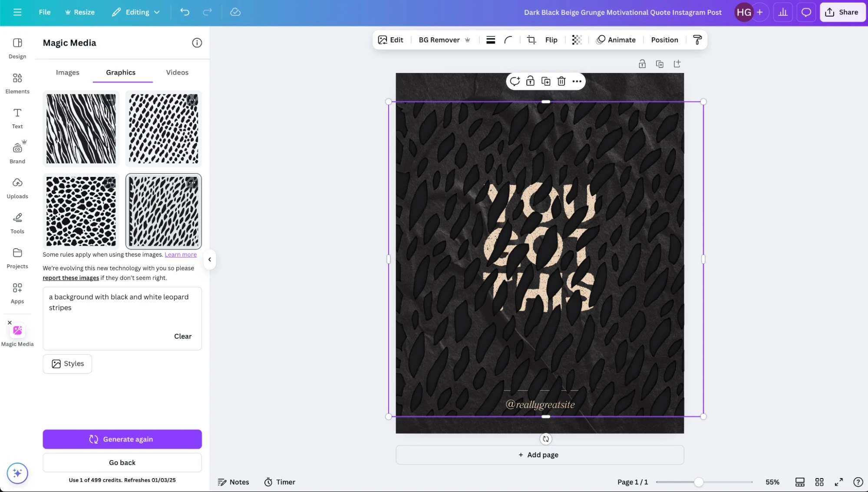Open the Transparency settings icon
Image resolution: width=868 pixels, height=492 pixels.
[576, 40]
